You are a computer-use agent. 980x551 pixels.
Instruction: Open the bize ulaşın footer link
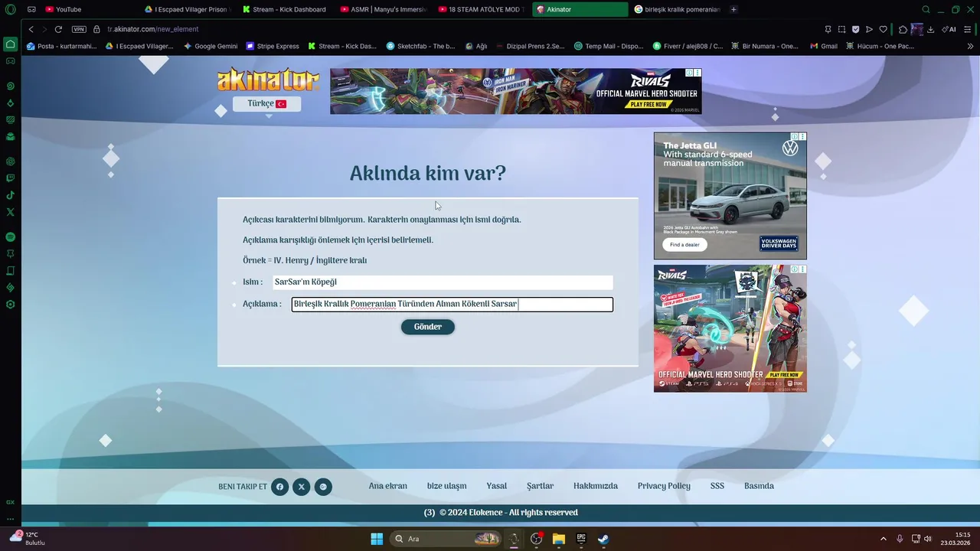447,487
